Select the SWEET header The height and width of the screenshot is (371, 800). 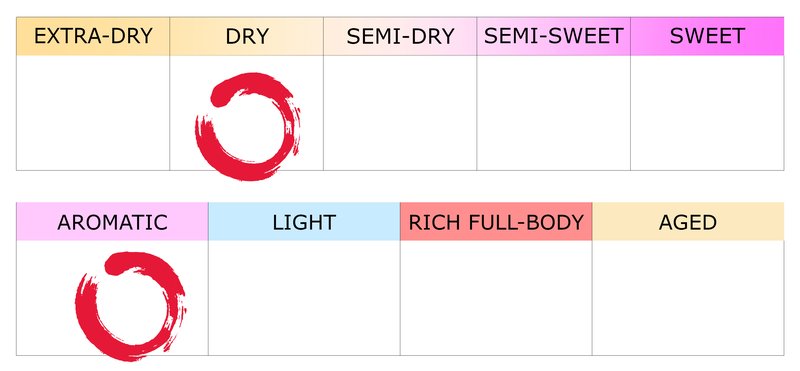point(707,36)
